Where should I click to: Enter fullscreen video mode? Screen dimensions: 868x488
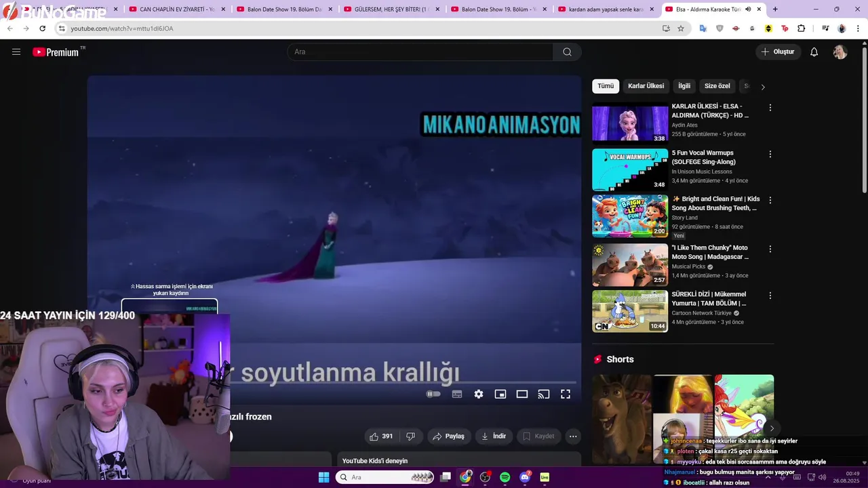(x=566, y=394)
